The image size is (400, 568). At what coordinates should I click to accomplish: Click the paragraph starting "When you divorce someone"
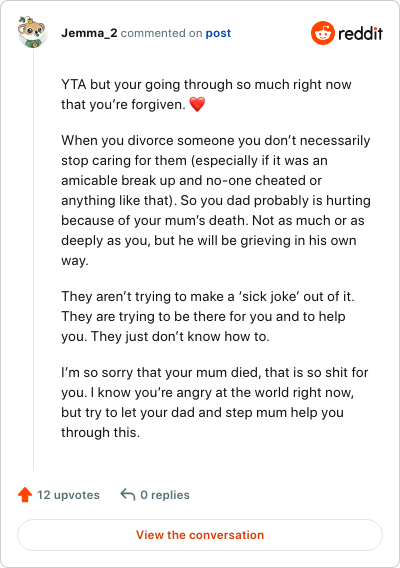(x=216, y=200)
